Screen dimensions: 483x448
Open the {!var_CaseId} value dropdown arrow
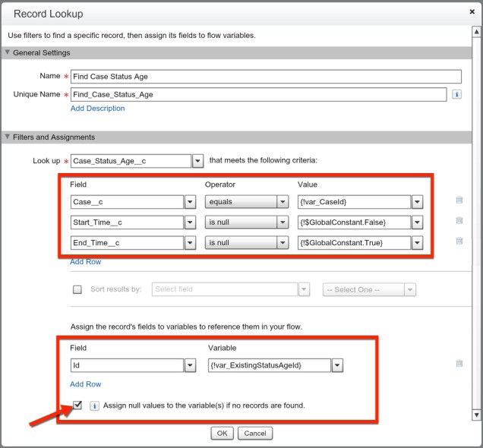(x=417, y=202)
